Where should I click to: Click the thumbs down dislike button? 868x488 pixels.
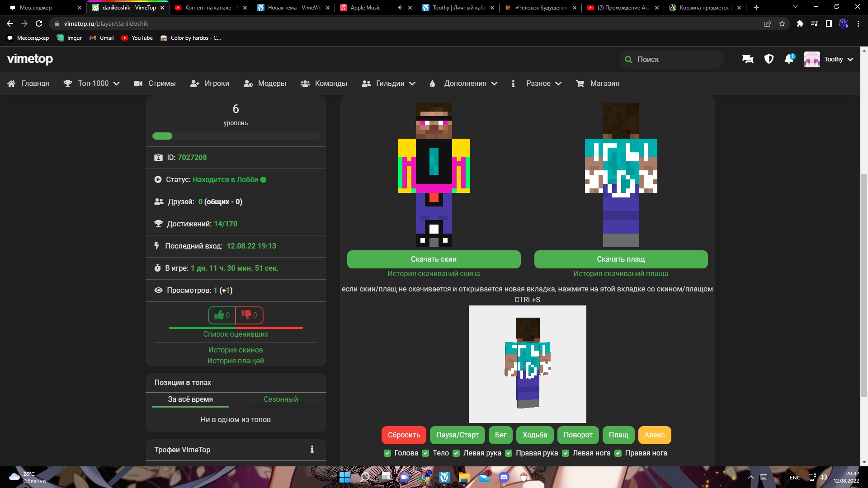click(249, 315)
